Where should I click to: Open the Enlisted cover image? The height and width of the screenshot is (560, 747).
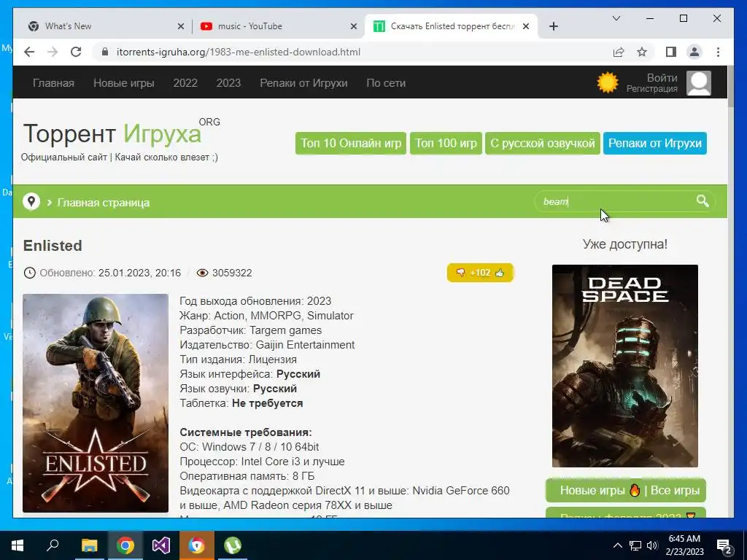click(96, 402)
